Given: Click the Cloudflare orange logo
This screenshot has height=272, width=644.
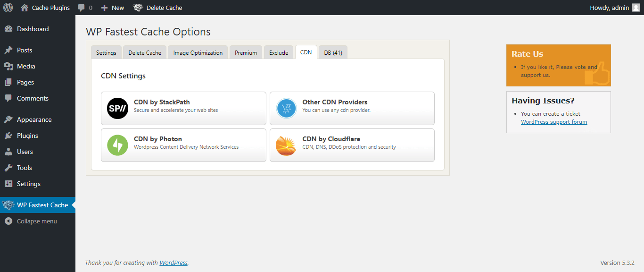Looking at the screenshot, I should (286, 145).
